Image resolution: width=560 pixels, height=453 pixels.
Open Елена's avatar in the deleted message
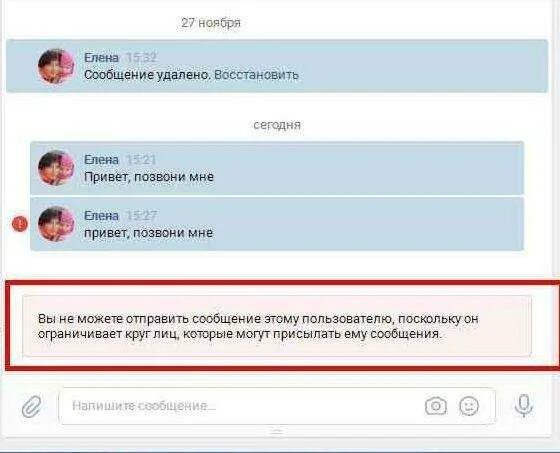(x=56, y=66)
